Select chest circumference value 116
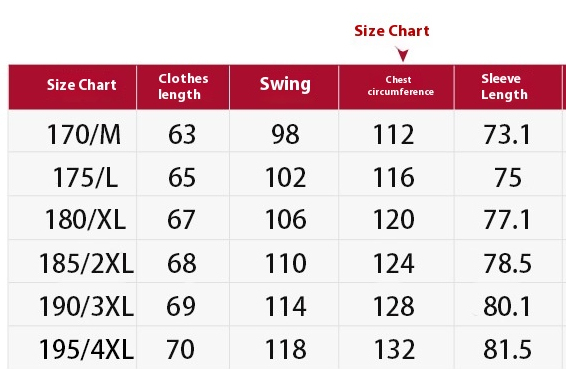 393,177
